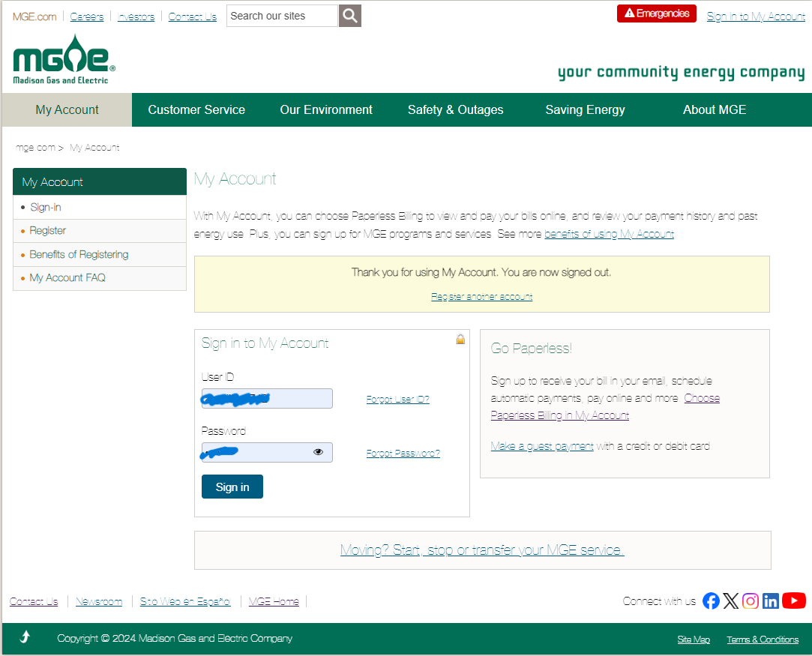Click My Account breadcrumb
This screenshot has height=656, width=812.
(x=94, y=148)
